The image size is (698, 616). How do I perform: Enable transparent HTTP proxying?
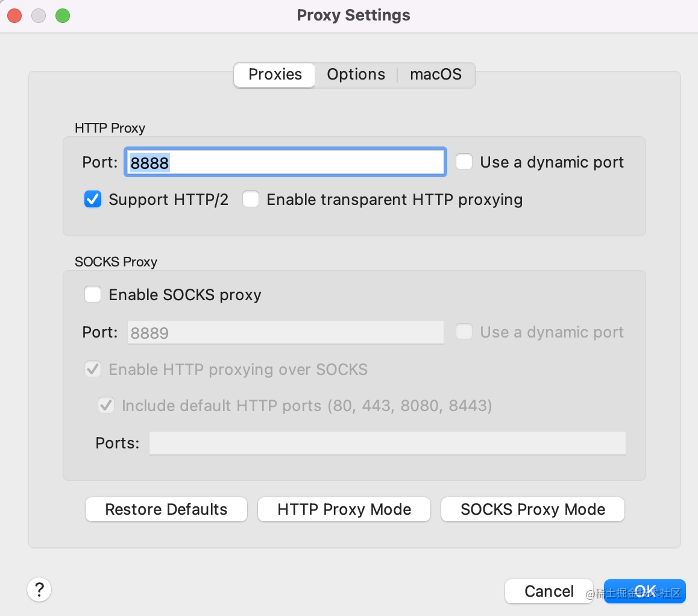251,200
